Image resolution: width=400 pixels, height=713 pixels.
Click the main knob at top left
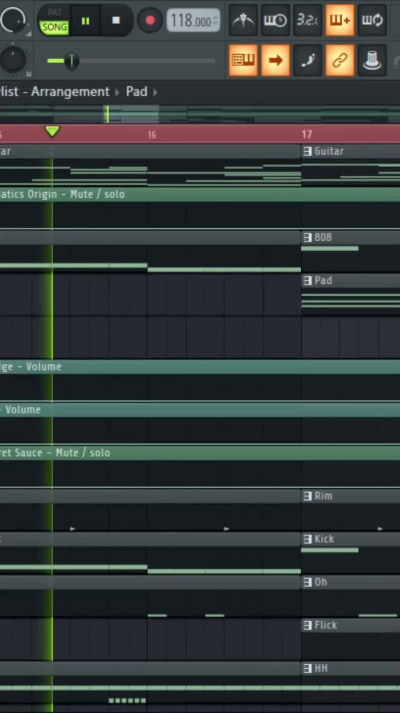tap(13, 19)
